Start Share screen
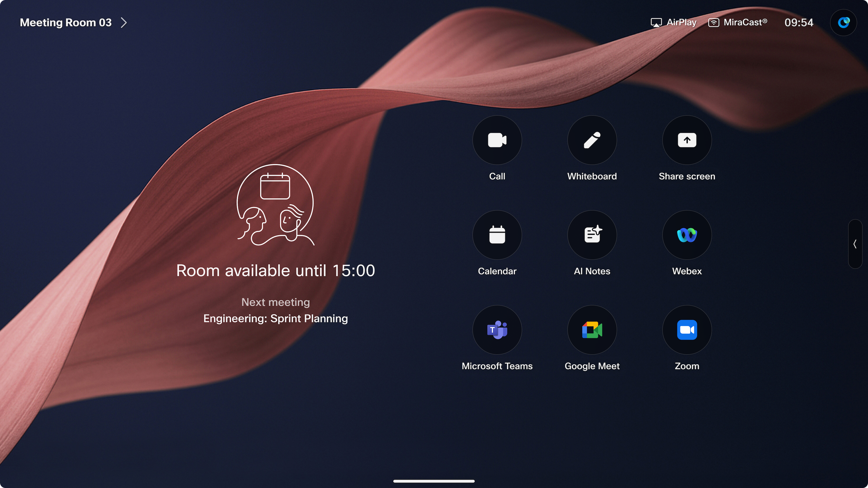The width and height of the screenshot is (868, 488). pos(687,140)
